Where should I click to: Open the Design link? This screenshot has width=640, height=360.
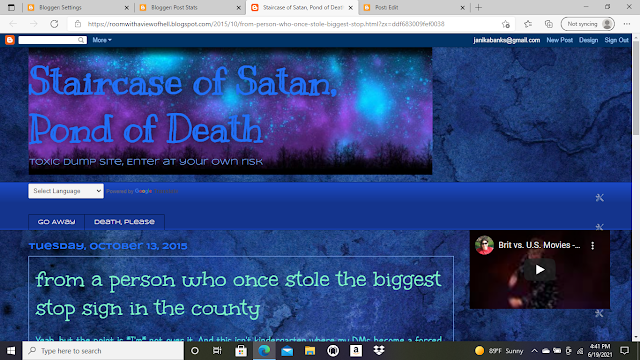(x=588, y=40)
